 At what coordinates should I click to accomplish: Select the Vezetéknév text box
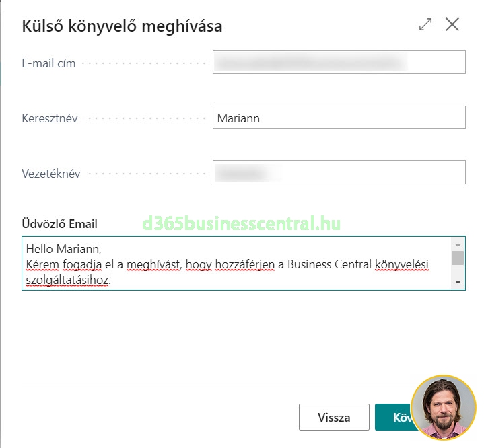click(x=339, y=172)
